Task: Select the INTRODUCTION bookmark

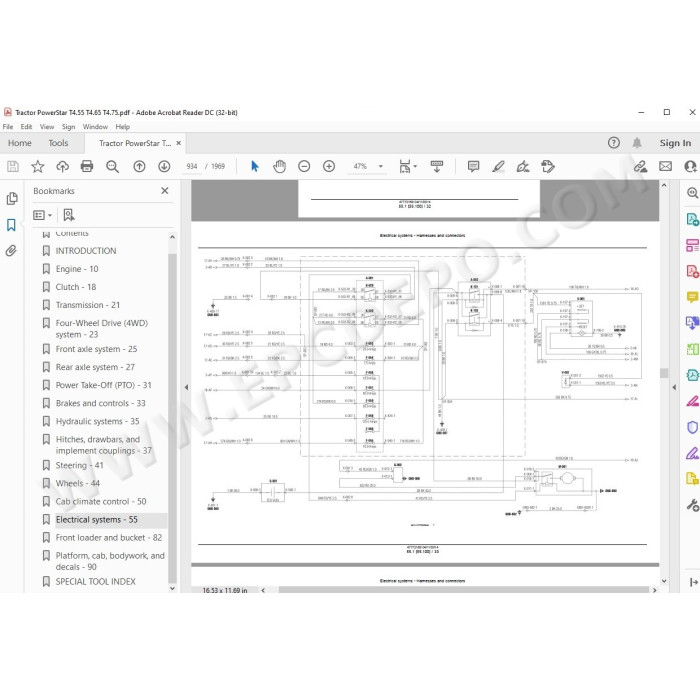Action: click(x=86, y=251)
